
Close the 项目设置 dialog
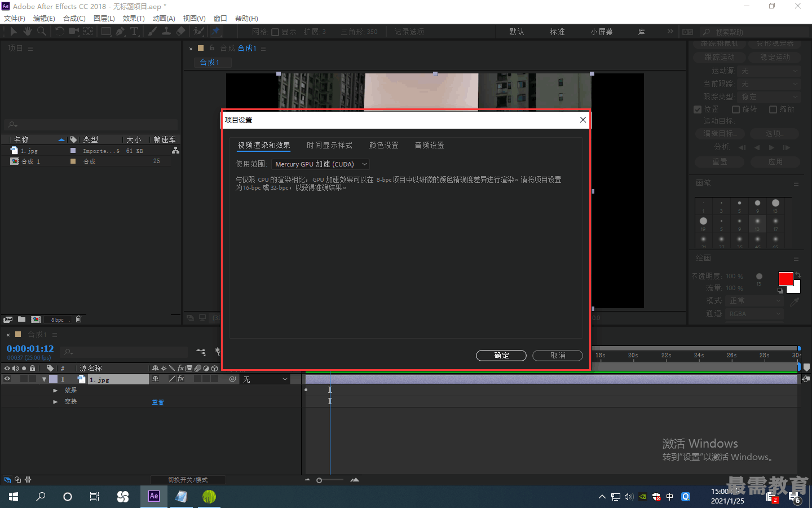pyautogui.click(x=583, y=120)
